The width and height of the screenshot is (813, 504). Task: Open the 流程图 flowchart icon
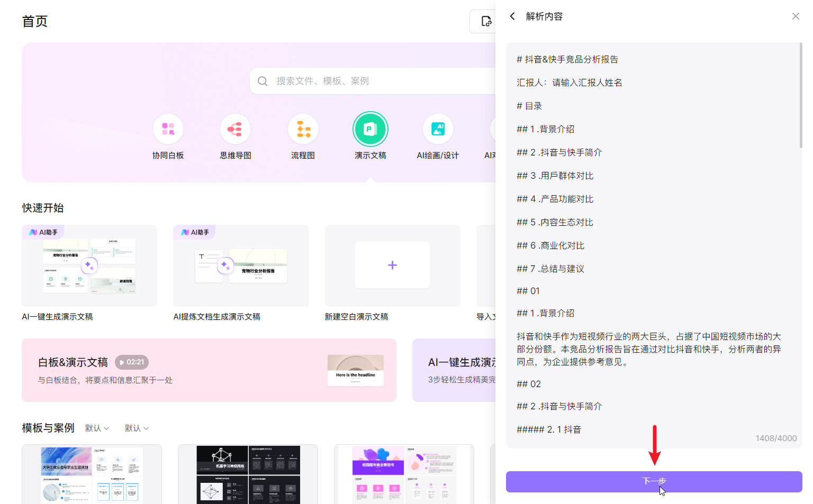[x=303, y=129]
